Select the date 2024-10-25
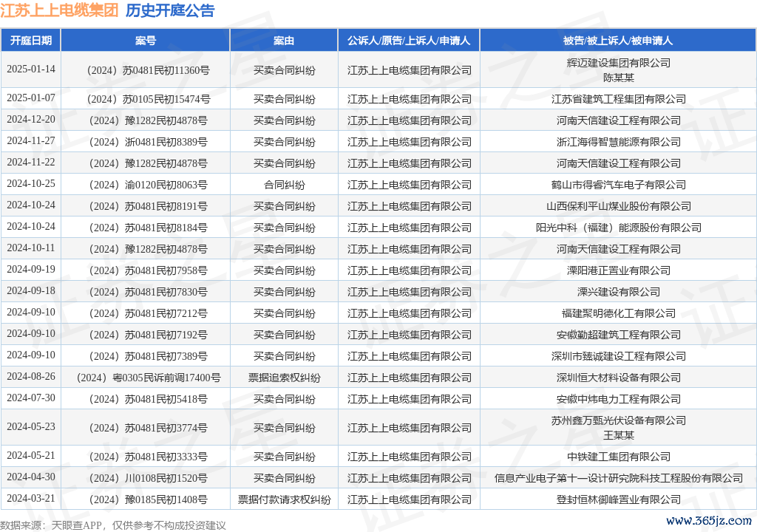 (31, 183)
